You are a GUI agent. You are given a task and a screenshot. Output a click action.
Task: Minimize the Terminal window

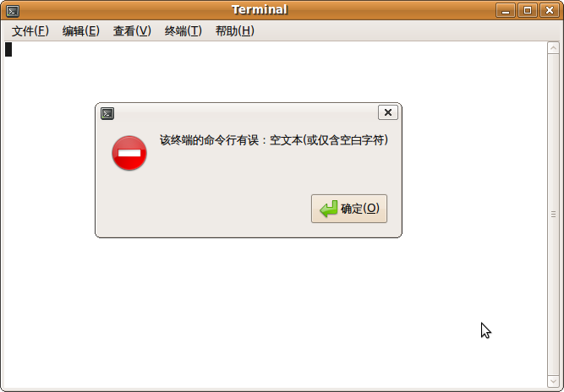pyautogui.click(x=506, y=10)
